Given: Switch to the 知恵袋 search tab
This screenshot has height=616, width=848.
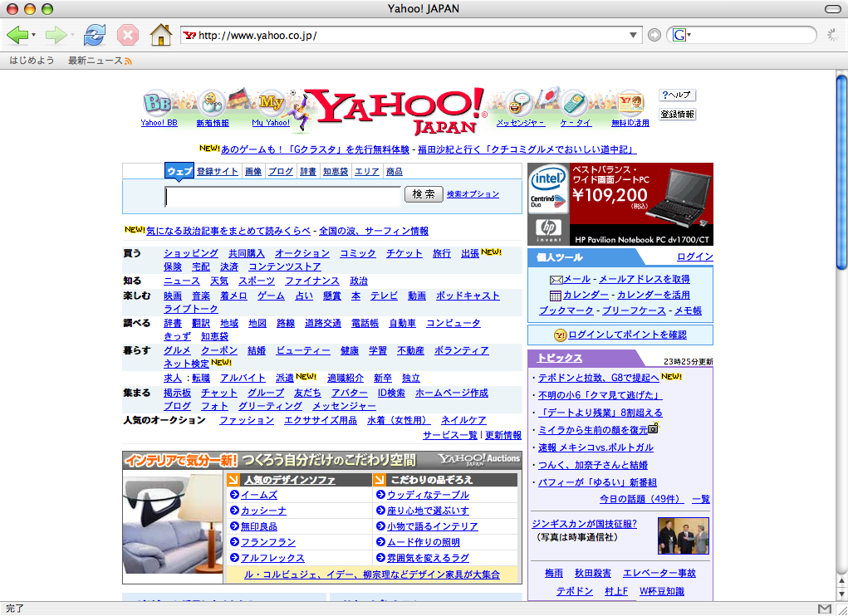Looking at the screenshot, I should [x=336, y=171].
